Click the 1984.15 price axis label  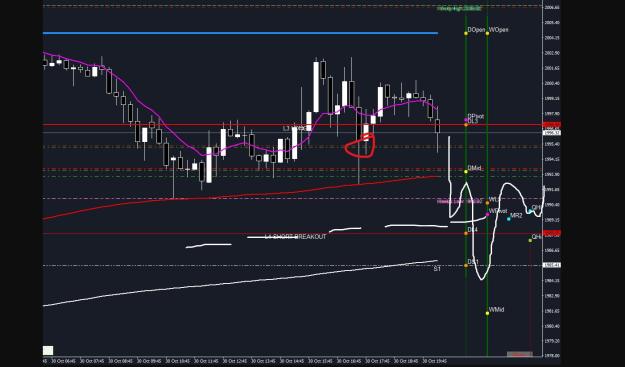point(552,281)
